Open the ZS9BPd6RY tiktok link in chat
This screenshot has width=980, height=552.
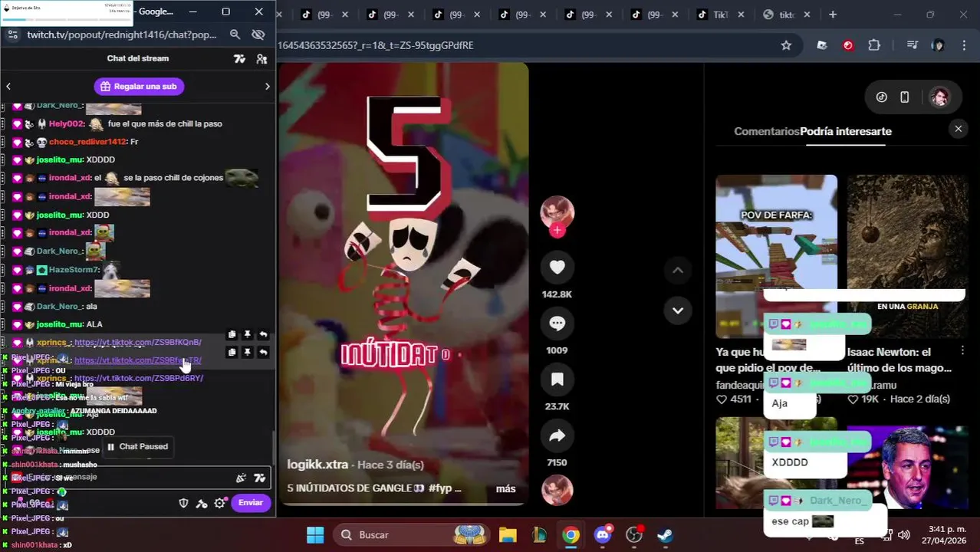pyautogui.click(x=139, y=378)
